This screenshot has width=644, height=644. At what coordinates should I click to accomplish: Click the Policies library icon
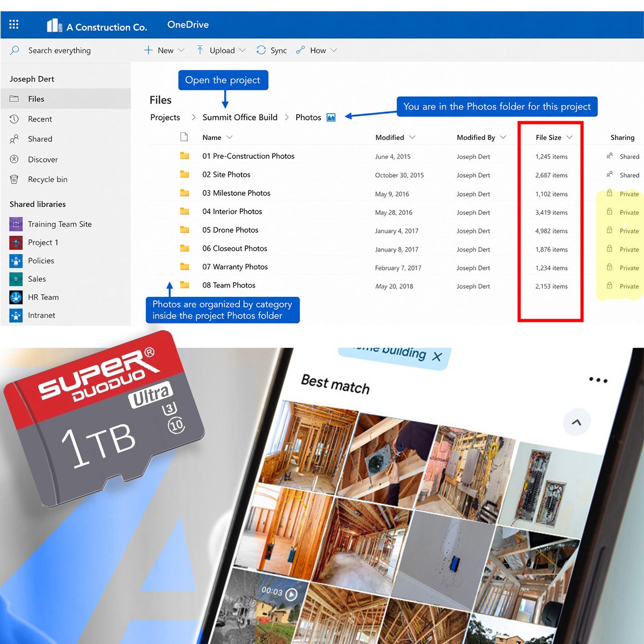click(16, 261)
